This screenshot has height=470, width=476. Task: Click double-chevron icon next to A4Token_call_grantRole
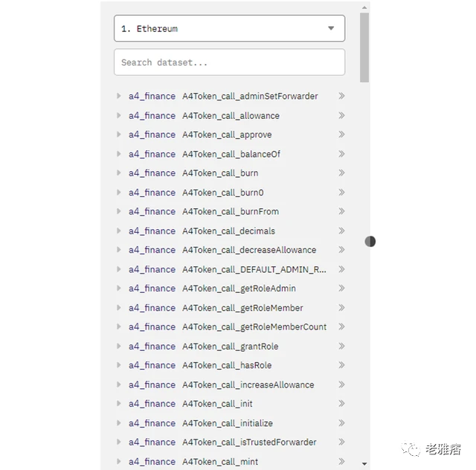341,346
